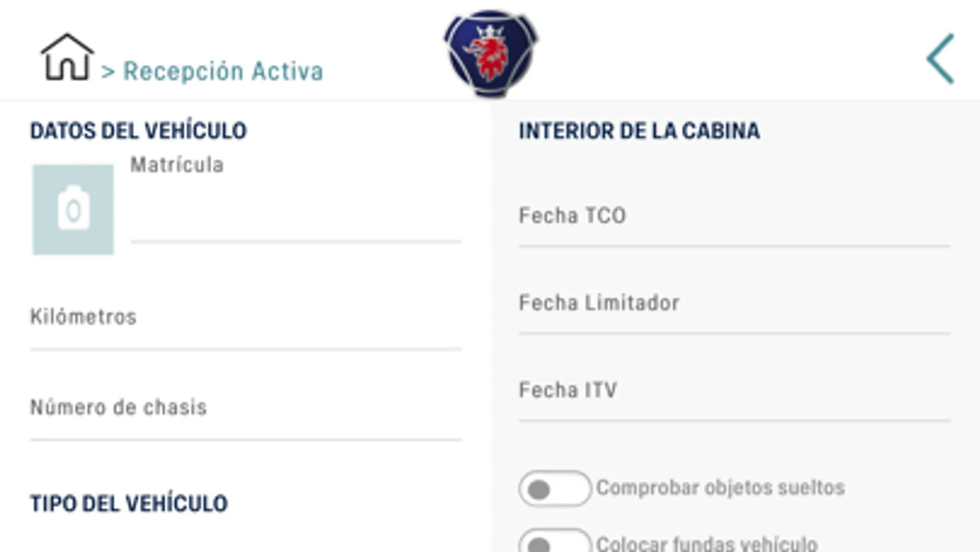Screen dimensions: 980x552
Task: Go to the home screen icon
Action: (x=67, y=58)
